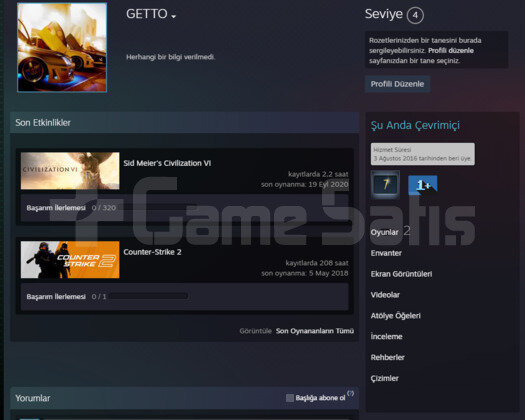Click 'Herhangi bir bilgi verilmedi.' summary text
Screen dimensions: 525x420
pyautogui.click(x=170, y=57)
